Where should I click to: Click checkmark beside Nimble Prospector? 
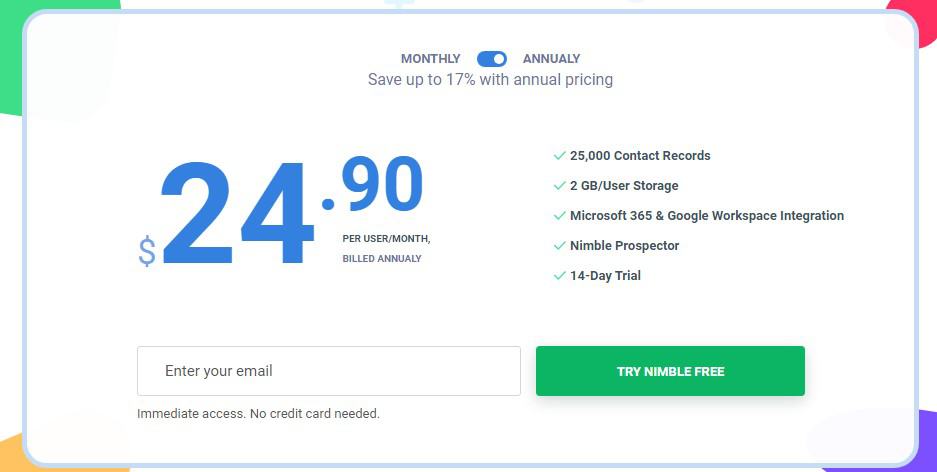coord(559,246)
